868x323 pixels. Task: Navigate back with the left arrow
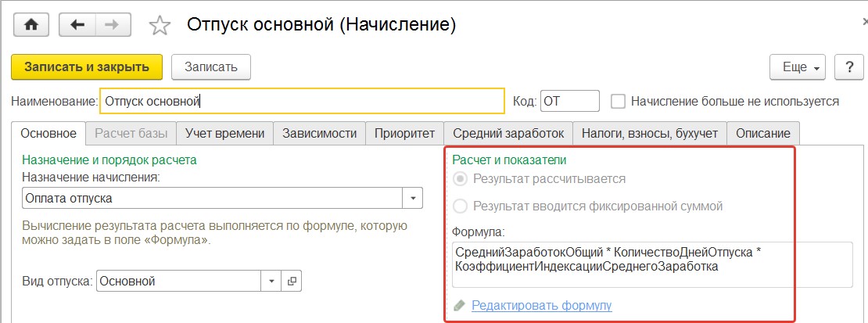pyautogui.click(x=77, y=26)
